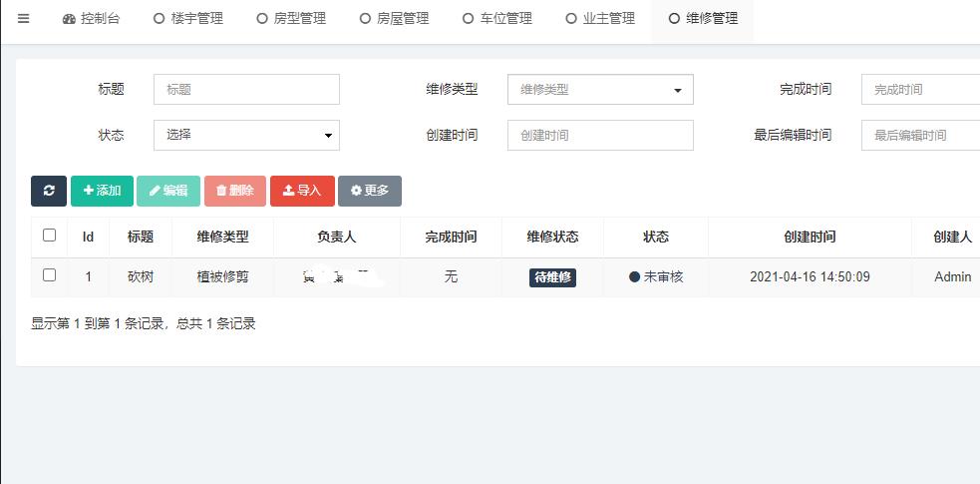Click the 标题 search input field
Image resolution: width=980 pixels, height=484 pixels.
tap(246, 90)
